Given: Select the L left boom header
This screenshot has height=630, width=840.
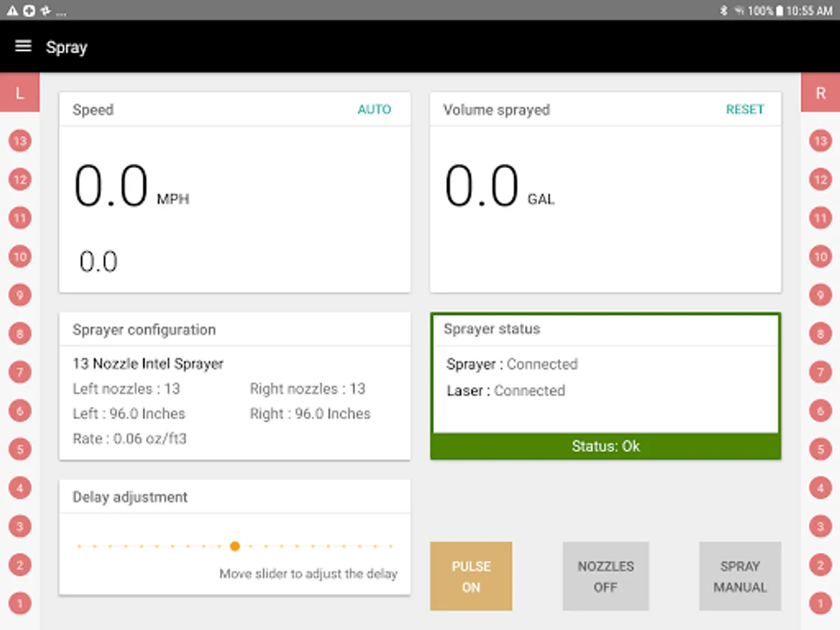Looking at the screenshot, I should [20, 92].
